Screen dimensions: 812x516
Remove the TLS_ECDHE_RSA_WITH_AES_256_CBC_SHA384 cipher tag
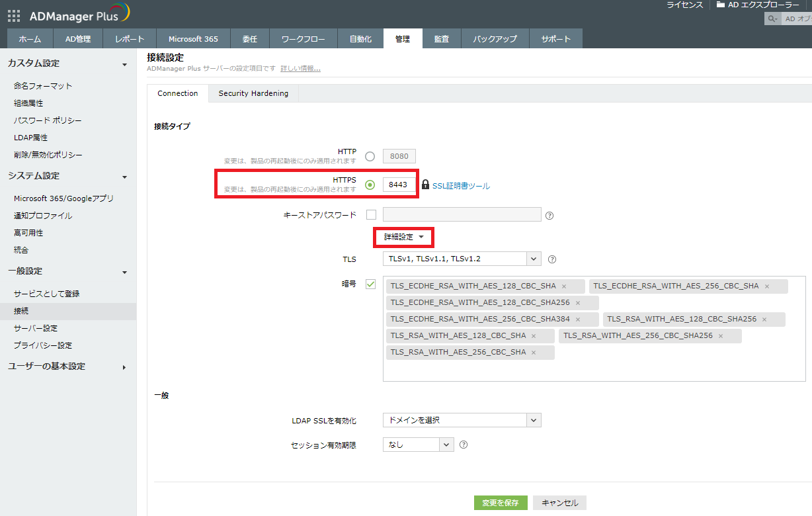pyautogui.click(x=577, y=320)
